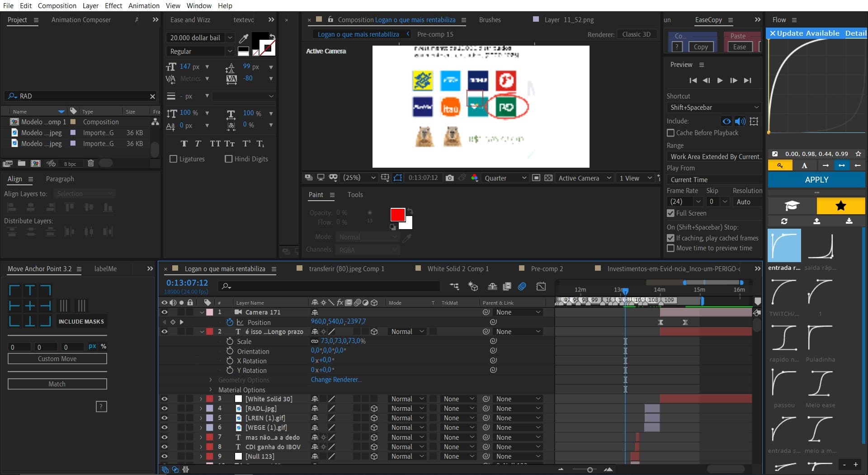Switch to the Paragraph tab
Image resolution: width=868 pixels, height=475 pixels.
tap(60, 179)
